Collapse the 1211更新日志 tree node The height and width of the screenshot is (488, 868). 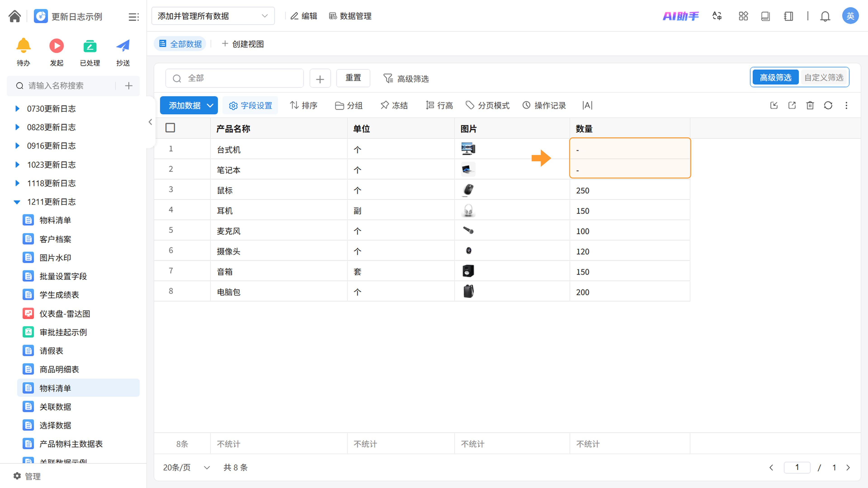pyautogui.click(x=17, y=202)
